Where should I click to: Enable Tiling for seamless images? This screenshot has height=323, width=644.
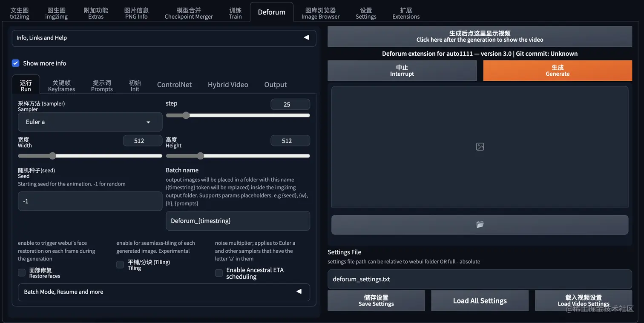[120, 264]
